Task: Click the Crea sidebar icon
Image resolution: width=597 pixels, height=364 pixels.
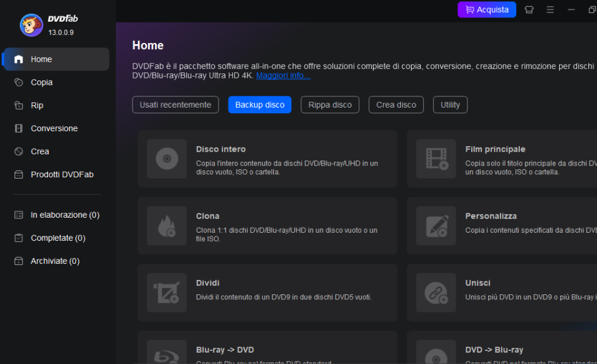Action: click(19, 152)
